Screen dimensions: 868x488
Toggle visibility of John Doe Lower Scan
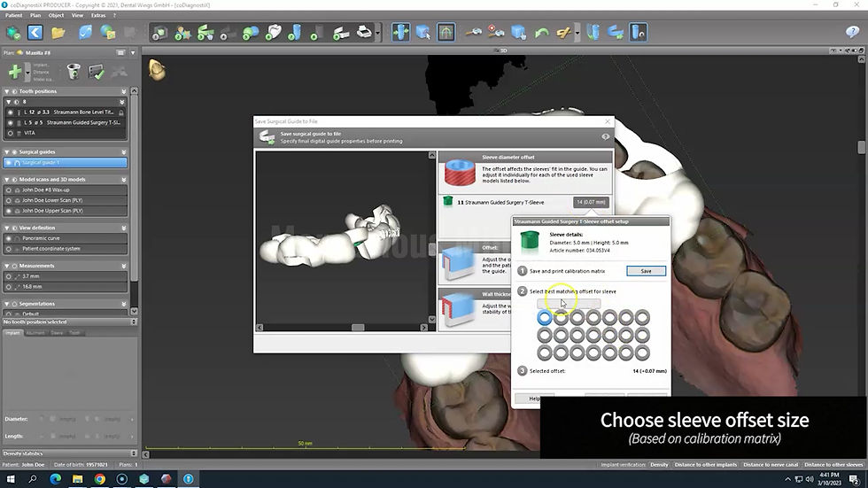click(8, 200)
